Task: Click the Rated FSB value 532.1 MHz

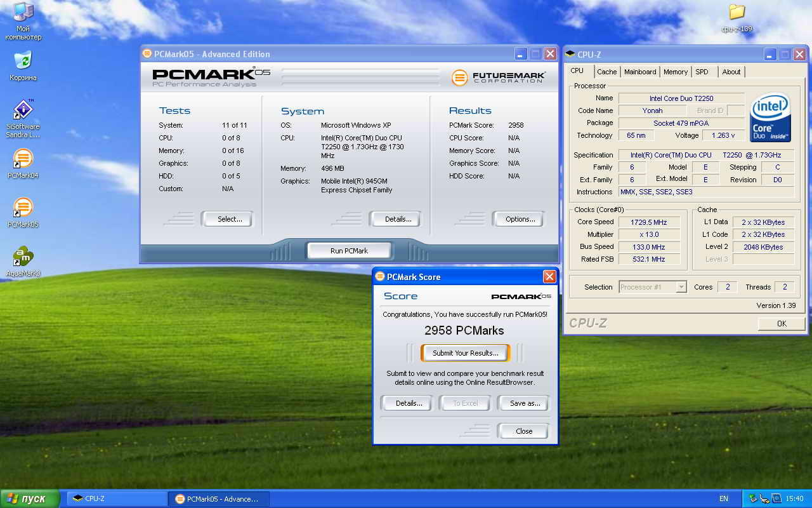Action: pyautogui.click(x=649, y=259)
